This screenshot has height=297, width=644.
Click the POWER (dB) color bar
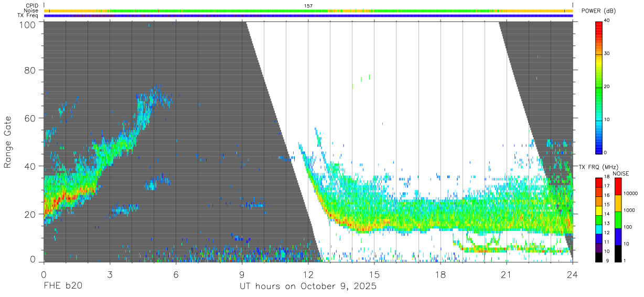[x=599, y=87]
